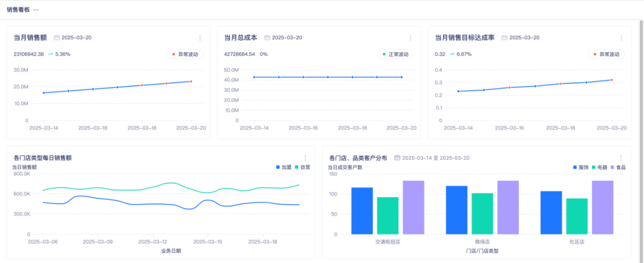This screenshot has width=644, height=263.
Task: Open more options menu for 当月销售额 card
Action: coord(200,38)
